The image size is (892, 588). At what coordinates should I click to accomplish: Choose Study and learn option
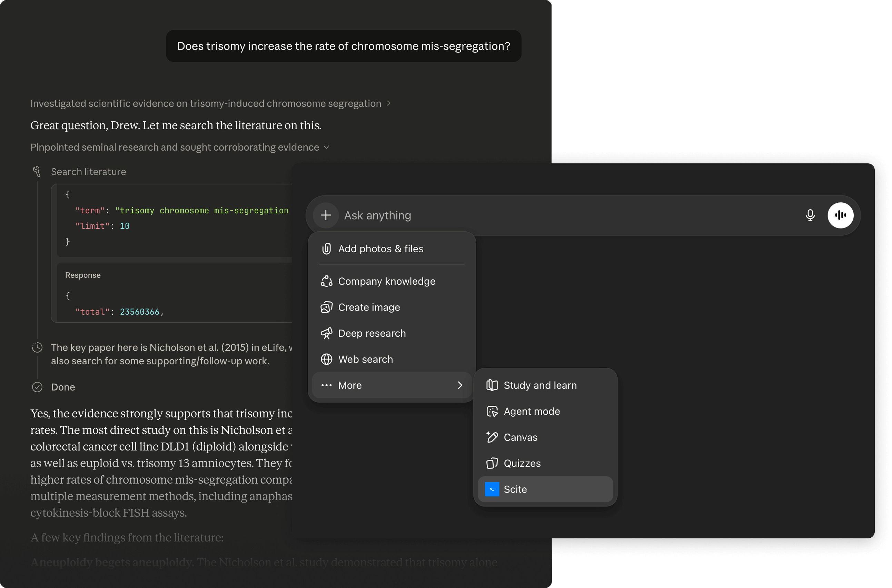pos(539,385)
